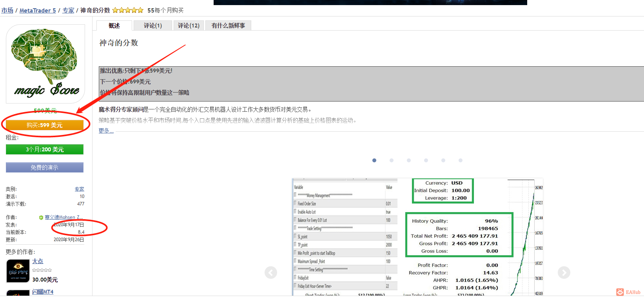Open the 评论(12) tab
Image resolution: width=644 pixels, height=298 pixels.
tap(189, 25)
